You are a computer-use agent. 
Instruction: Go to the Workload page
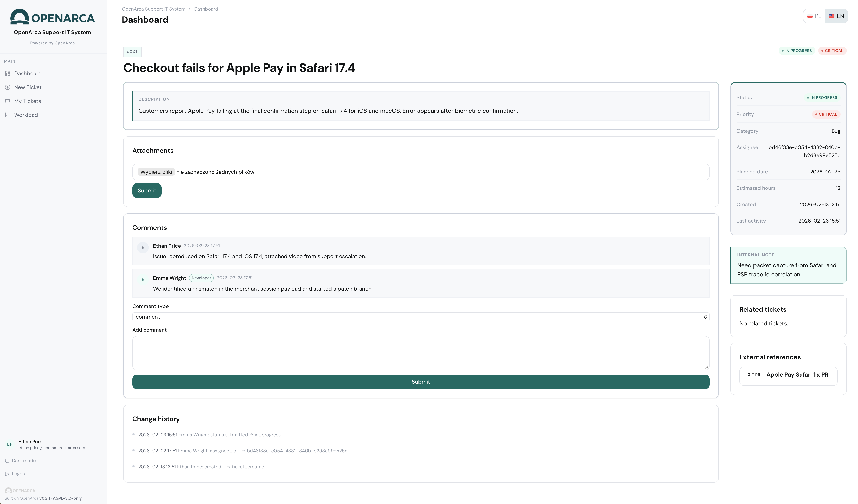click(x=26, y=115)
